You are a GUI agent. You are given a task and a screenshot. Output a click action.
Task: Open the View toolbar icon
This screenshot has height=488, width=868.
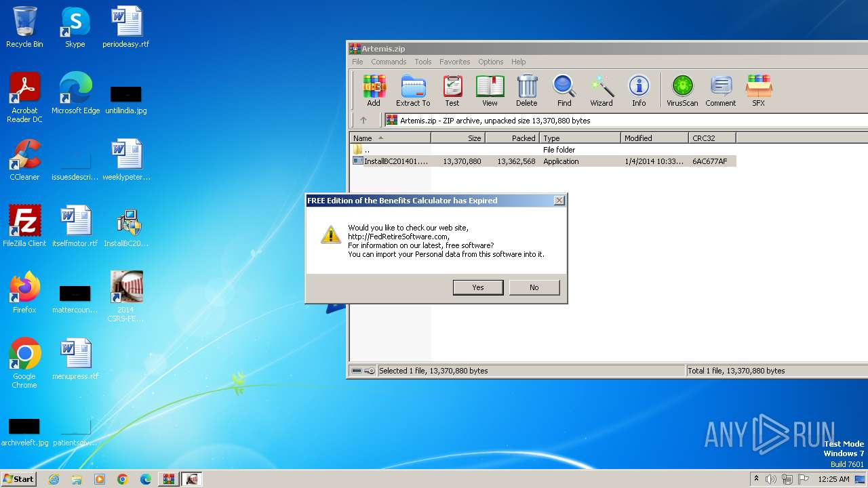tap(490, 91)
